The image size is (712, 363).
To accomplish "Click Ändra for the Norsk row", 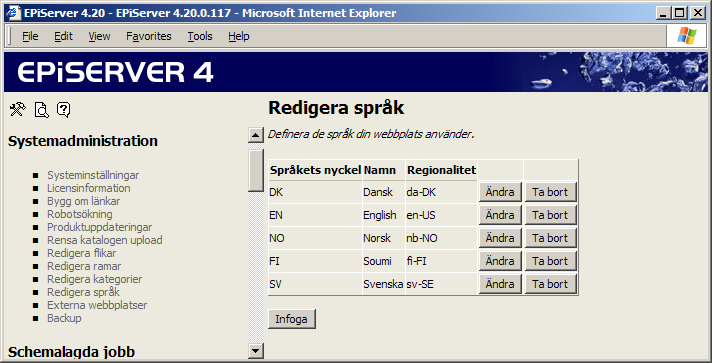I will tap(500, 238).
